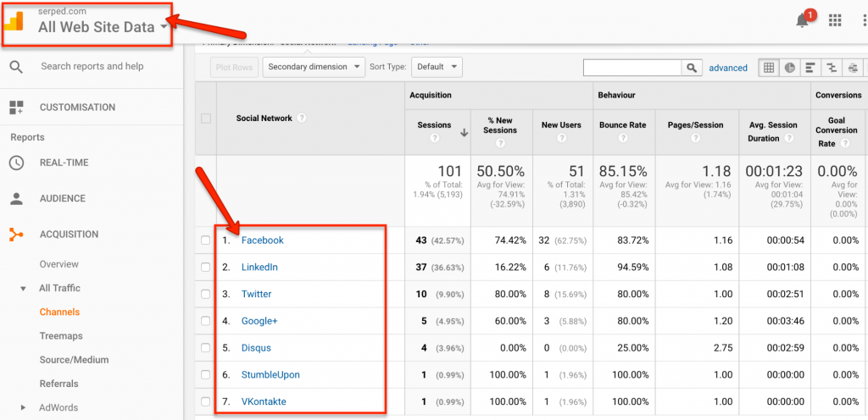Click the help icon beside Social Network
This screenshot has height=420, width=868.
[302, 118]
